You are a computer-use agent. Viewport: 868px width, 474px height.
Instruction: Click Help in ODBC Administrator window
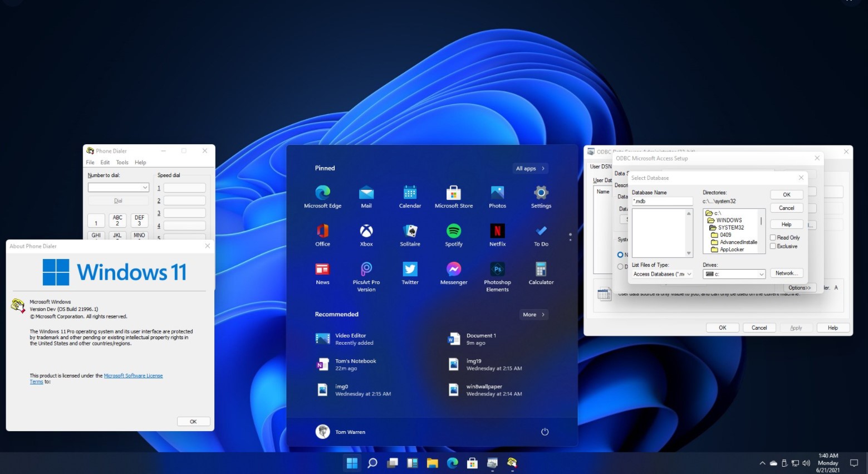[833, 328]
